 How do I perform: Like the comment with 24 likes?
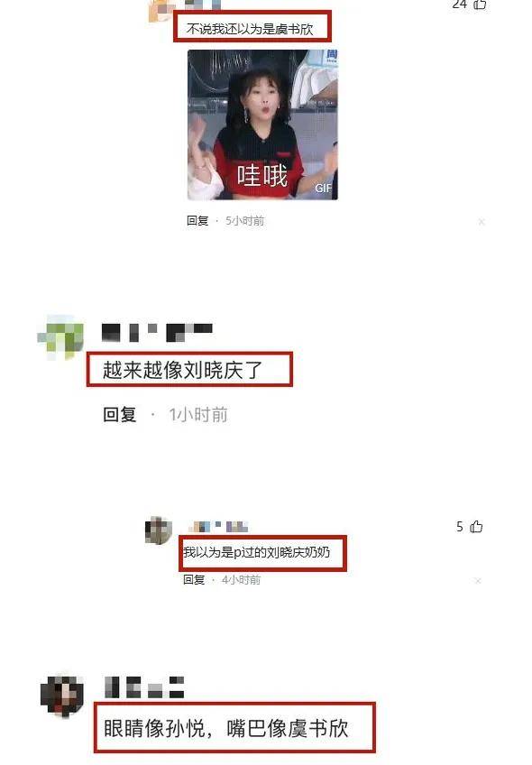(x=480, y=5)
